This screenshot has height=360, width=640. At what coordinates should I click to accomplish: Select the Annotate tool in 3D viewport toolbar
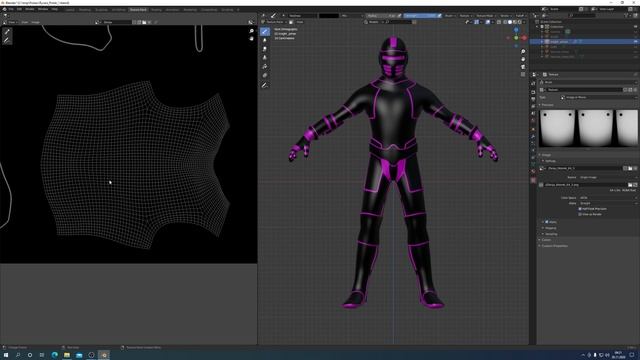coord(265,85)
